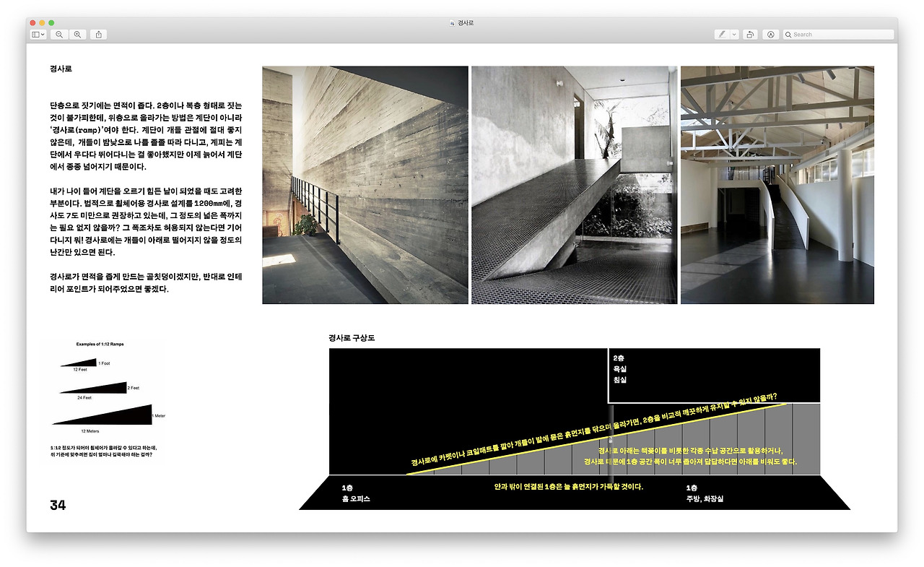Viewport: 924px width, 567px height.
Task: Click the 홈 오피스 label
Action: coord(356,499)
